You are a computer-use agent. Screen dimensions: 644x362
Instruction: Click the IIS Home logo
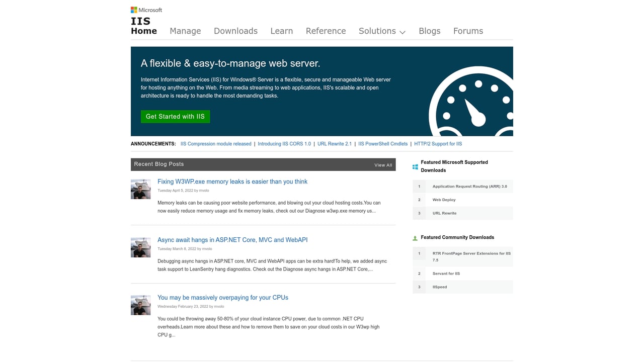143,26
